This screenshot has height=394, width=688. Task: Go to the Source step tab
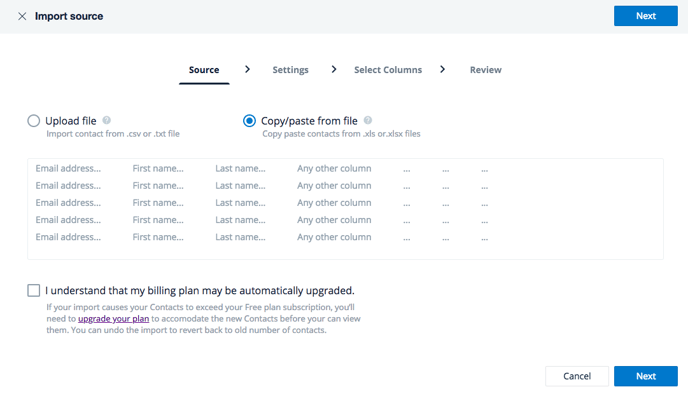point(204,70)
